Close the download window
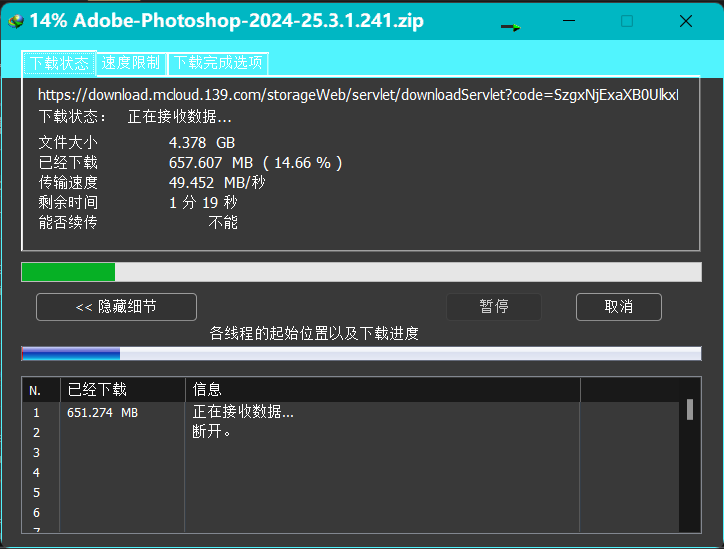The height and width of the screenshot is (549, 724). pyautogui.click(x=686, y=21)
